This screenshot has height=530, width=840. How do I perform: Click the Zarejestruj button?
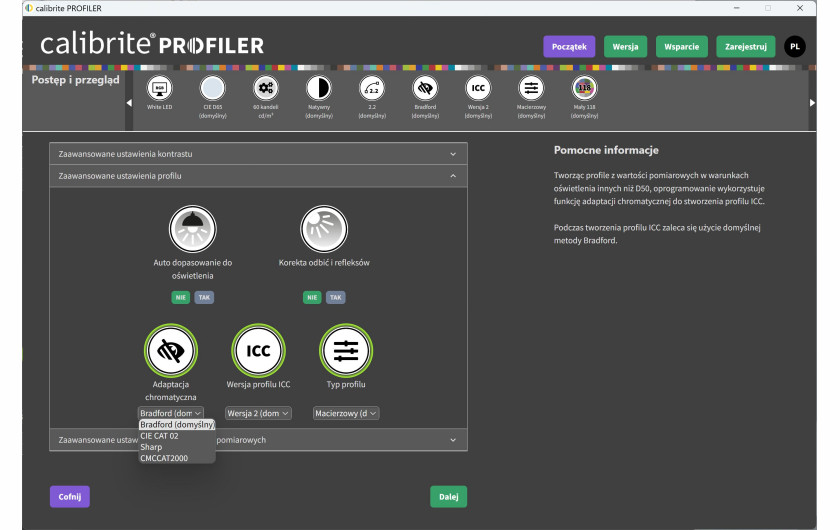[746, 47]
